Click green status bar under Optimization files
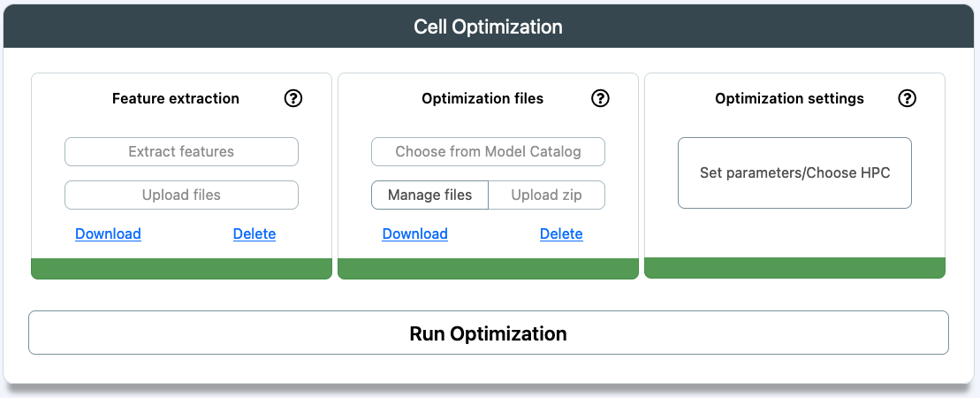Screen dimensions: 980x398 [x=488, y=269]
